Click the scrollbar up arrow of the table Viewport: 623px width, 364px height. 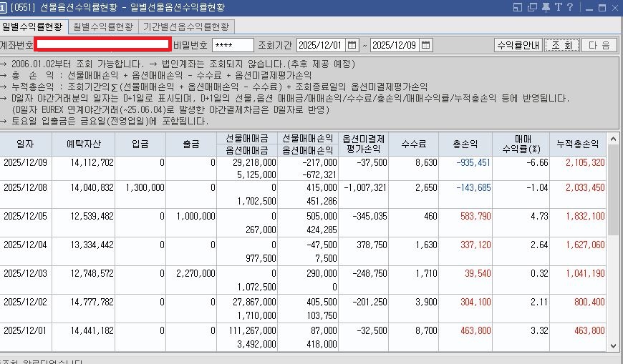pos(613,139)
